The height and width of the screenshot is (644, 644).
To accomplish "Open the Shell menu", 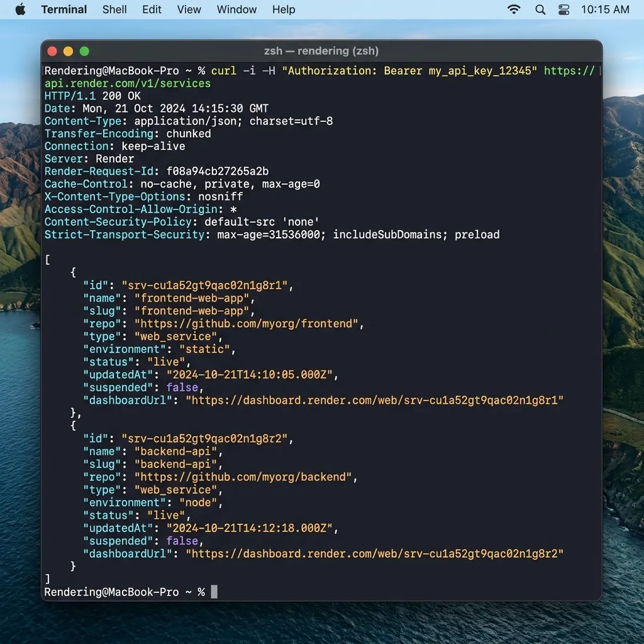I will tap(114, 9).
